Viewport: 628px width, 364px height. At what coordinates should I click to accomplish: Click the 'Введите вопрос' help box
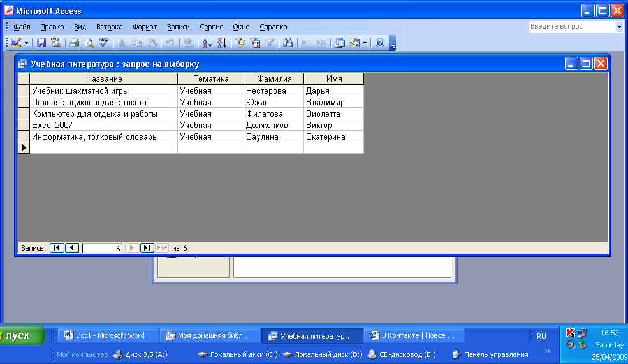tap(572, 26)
